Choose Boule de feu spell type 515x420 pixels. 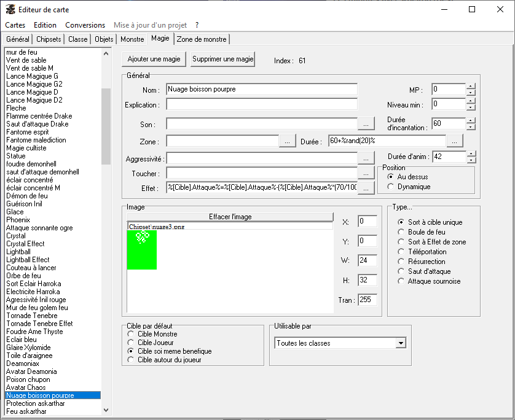pyautogui.click(x=401, y=232)
